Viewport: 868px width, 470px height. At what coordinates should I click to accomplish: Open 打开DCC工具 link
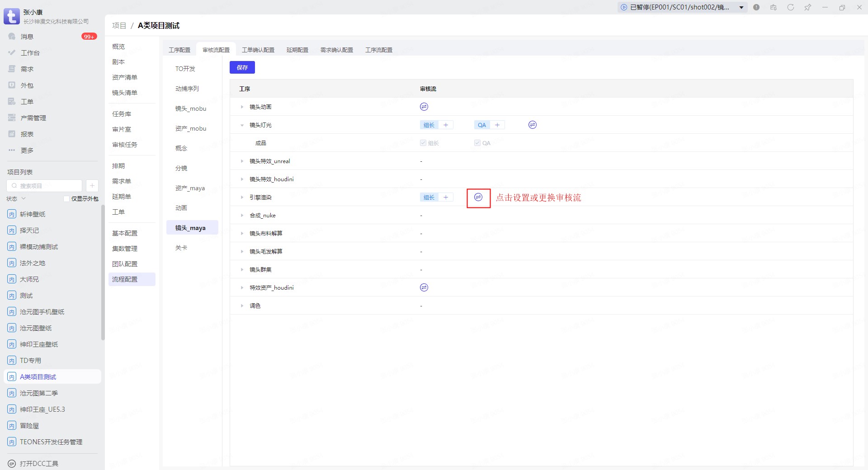tap(39, 463)
